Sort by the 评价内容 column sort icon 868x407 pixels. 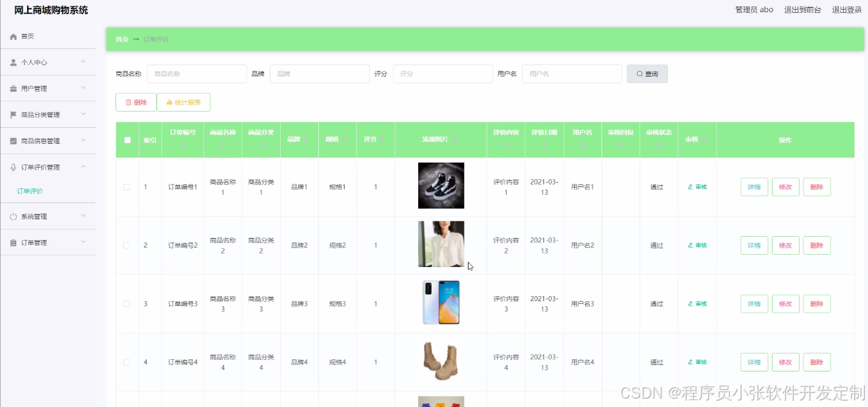point(506,146)
